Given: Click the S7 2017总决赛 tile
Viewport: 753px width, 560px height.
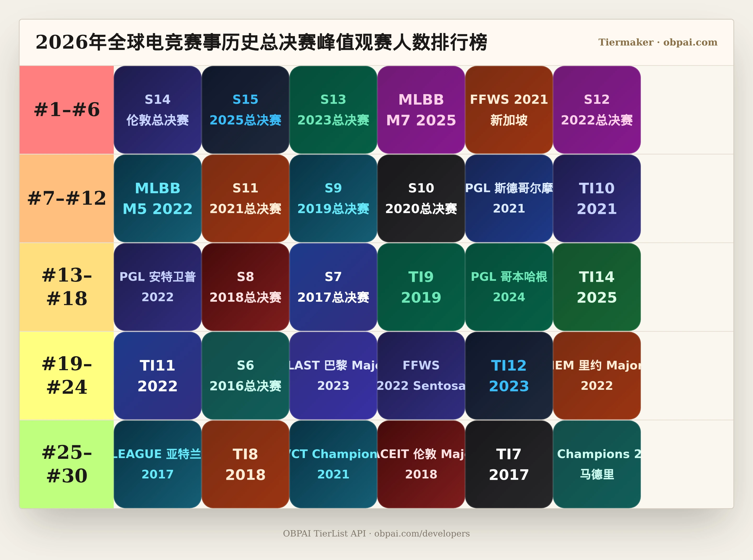Looking at the screenshot, I should (333, 287).
